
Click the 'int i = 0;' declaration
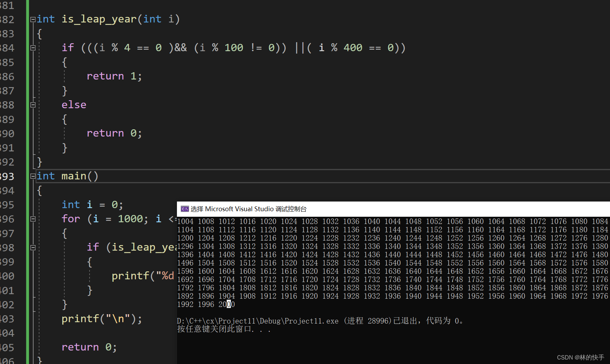92,205
